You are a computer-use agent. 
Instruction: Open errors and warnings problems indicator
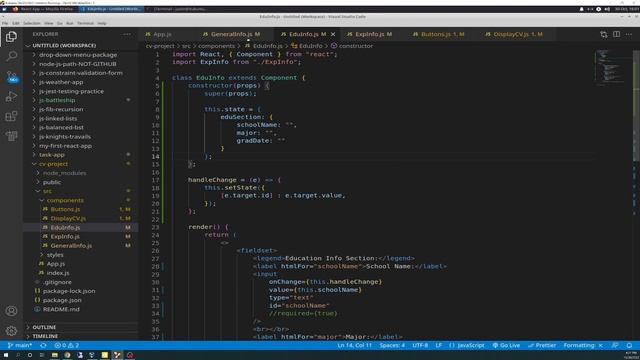(67, 345)
